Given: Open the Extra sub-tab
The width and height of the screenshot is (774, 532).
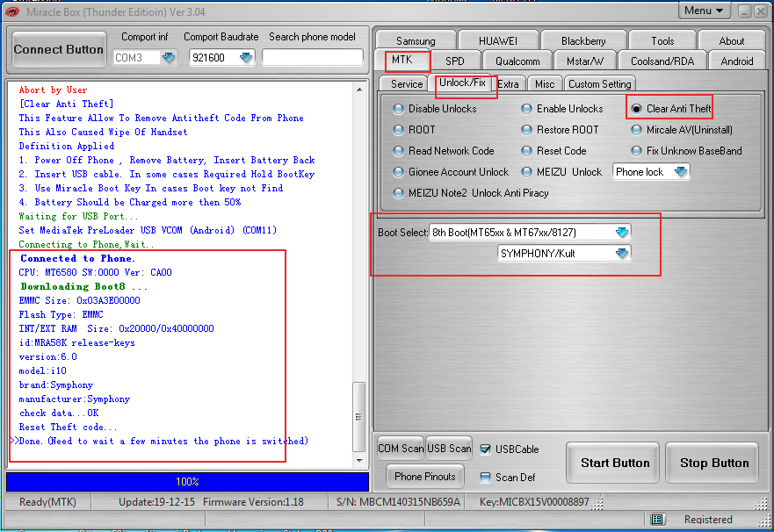Looking at the screenshot, I should (509, 84).
